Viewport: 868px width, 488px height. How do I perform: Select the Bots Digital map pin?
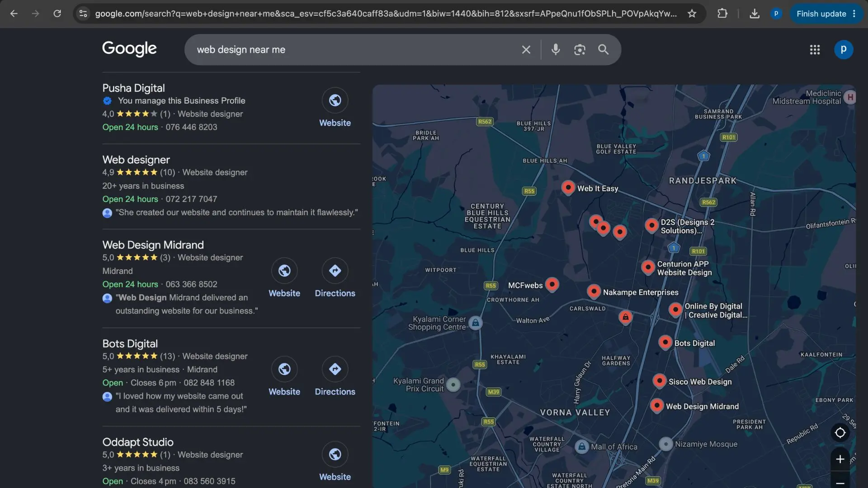[x=665, y=342]
